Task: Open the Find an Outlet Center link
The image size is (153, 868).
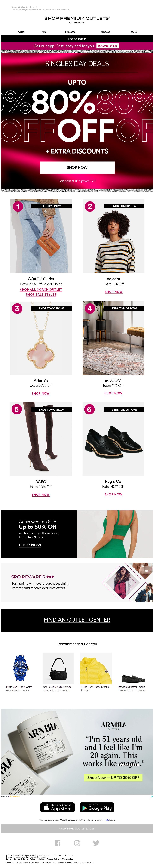Action: (77, 619)
